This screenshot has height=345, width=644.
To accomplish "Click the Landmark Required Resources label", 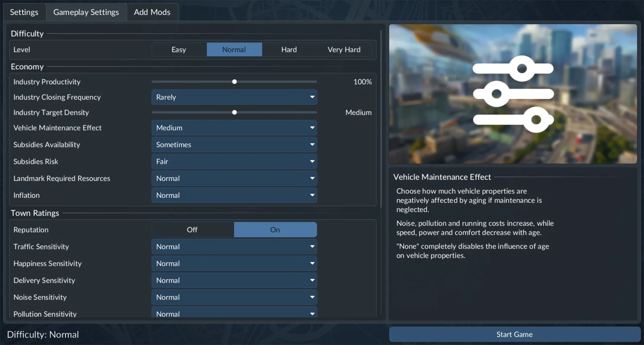I will pyautogui.click(x=62, y=178).
